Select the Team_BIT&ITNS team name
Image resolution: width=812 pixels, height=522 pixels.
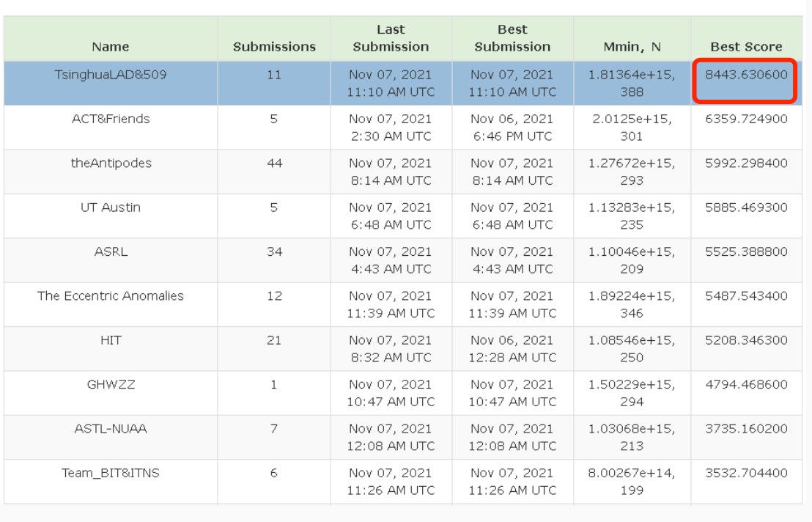tap(110, 473)
